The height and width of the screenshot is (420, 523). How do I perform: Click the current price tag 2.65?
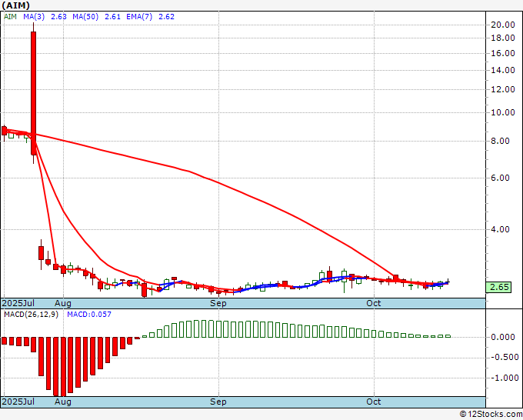tap(498, 287)
